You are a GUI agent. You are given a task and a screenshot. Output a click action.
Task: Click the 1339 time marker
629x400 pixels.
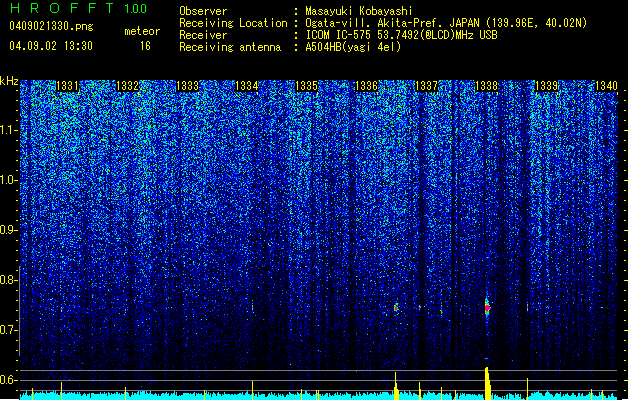[546, 86]
